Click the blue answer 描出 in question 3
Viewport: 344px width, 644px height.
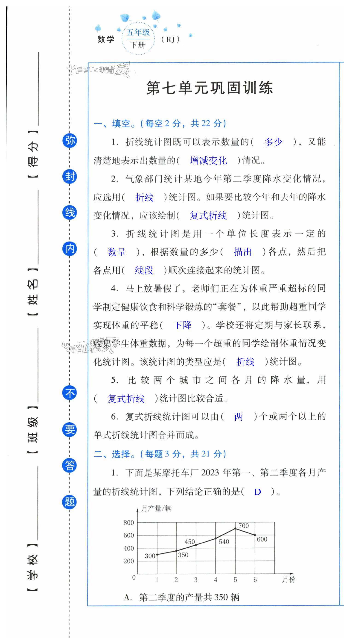point(243,252)
